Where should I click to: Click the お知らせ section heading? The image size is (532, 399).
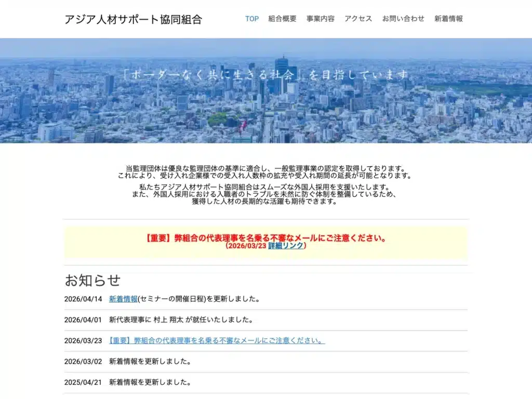[x=92, y=280]
